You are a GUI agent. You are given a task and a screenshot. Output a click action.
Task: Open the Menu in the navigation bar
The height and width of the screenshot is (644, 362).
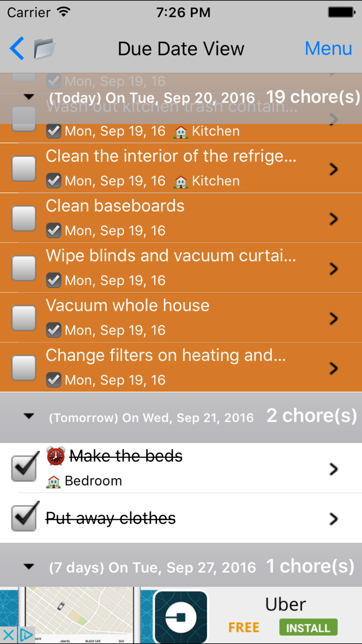coord(328,48)
